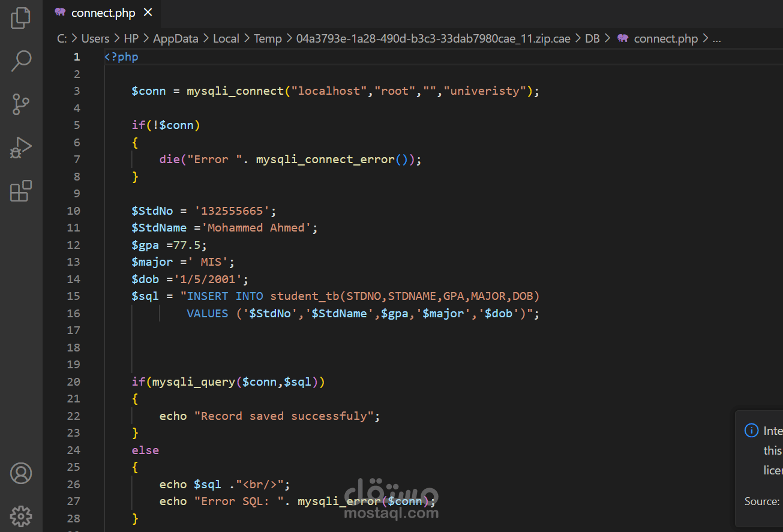The height and width of the screenshot is (532, 783).
Task: Click the "VALUES" keyword on line 16
Action: 208,313
